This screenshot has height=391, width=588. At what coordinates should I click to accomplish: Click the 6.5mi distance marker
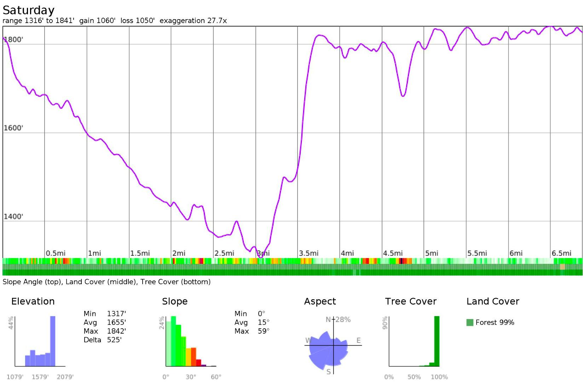pos(561,253)
